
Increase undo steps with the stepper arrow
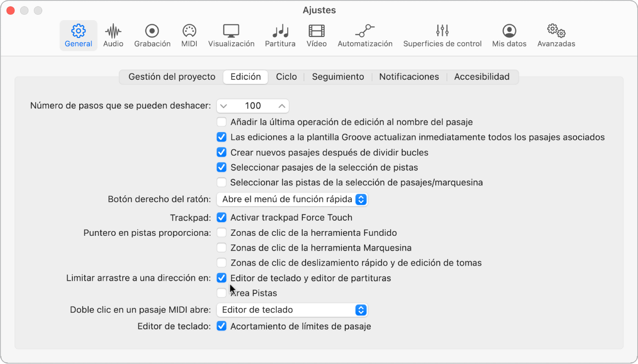(282, 105)
